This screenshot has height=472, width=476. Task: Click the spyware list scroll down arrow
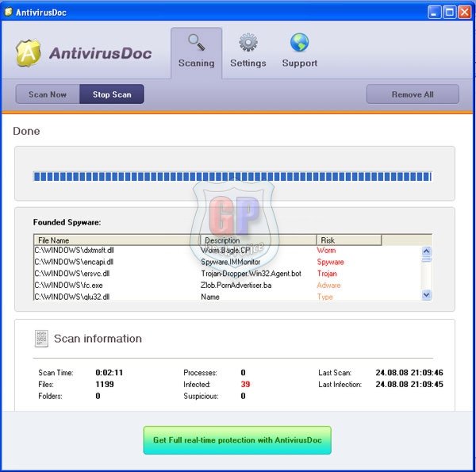tap(426, 294)
